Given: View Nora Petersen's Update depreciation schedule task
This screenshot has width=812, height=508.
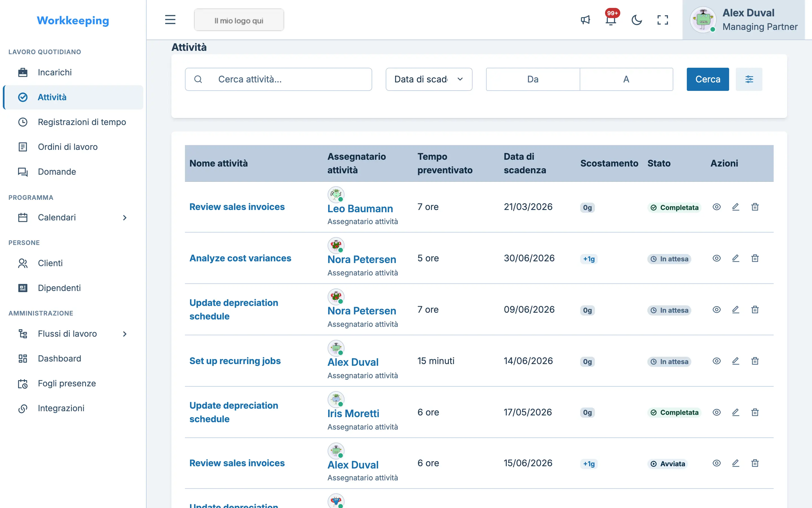Looking at the screenshot, I should pyautogui.click(x=716, y=310).
